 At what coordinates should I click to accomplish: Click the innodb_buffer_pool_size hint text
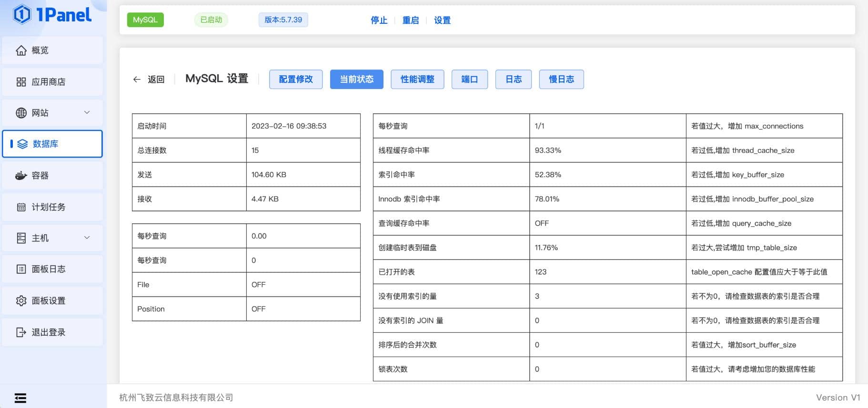[x=753, y=199]
